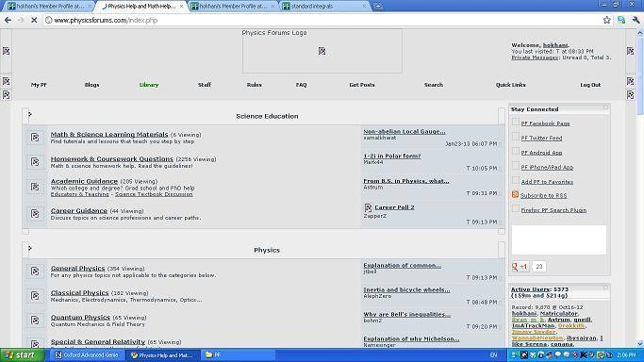Switch to the standard integrals tab
The height and width of the screenshot is (362, 644).
tap(324, 7)
